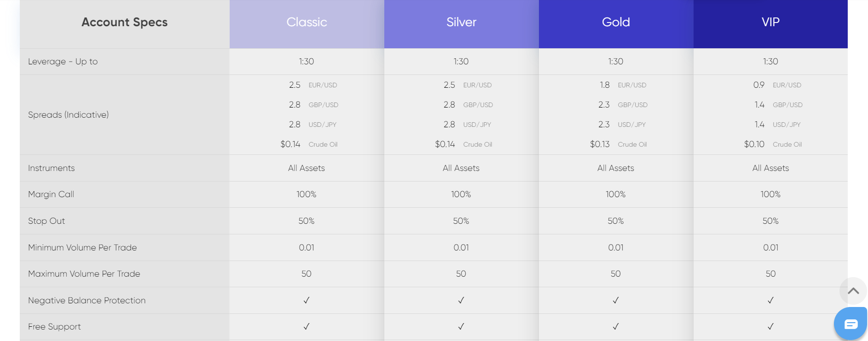The width and height of the screenshot is (868, 341).
Task: Click Gold Negative Balance Protection checkmark
Action: (x=616, y=300)
